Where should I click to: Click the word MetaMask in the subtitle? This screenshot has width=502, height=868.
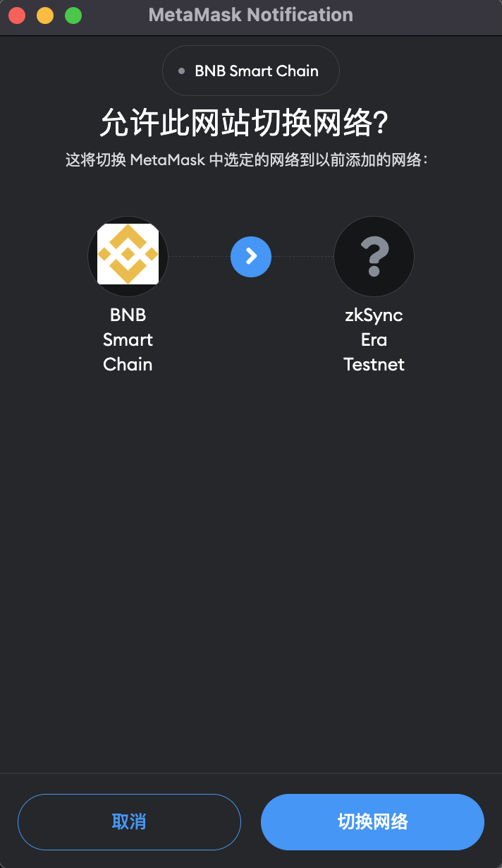coord(168,159)
